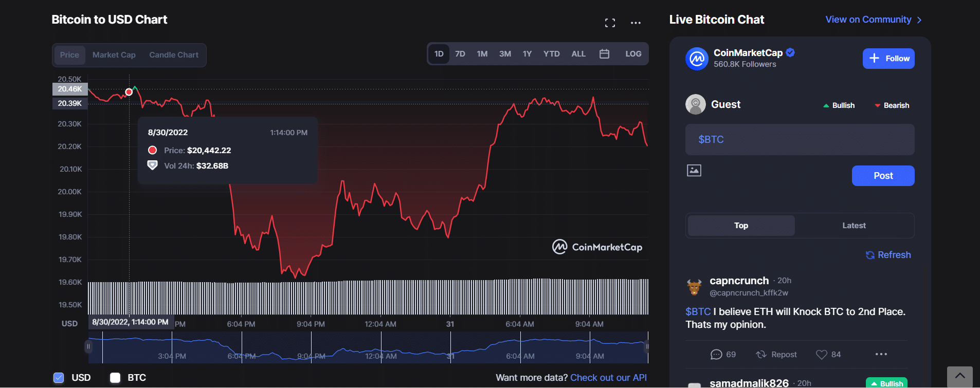Mark sentiment as Bearish
Image resolution: width=980 pixels, height=388 pixels.
(892, 105)
